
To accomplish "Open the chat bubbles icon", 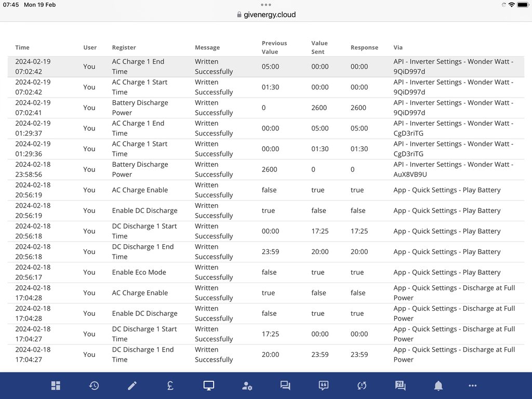I will pos(285,385).
